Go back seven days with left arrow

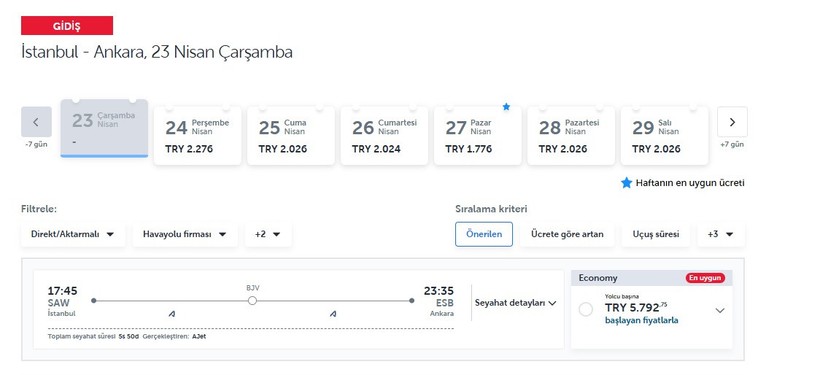pyautogui.click(x=36, y=122)
